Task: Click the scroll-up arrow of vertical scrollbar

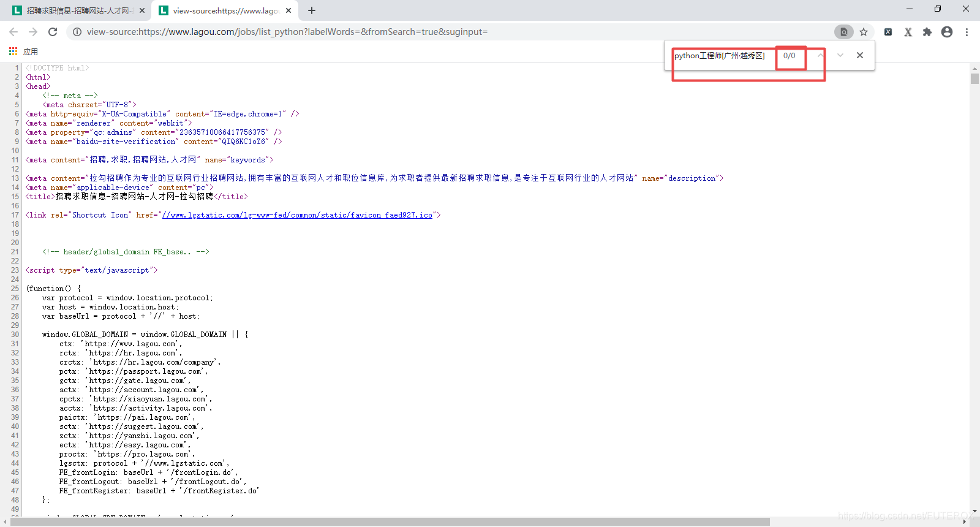Action: 974,67
